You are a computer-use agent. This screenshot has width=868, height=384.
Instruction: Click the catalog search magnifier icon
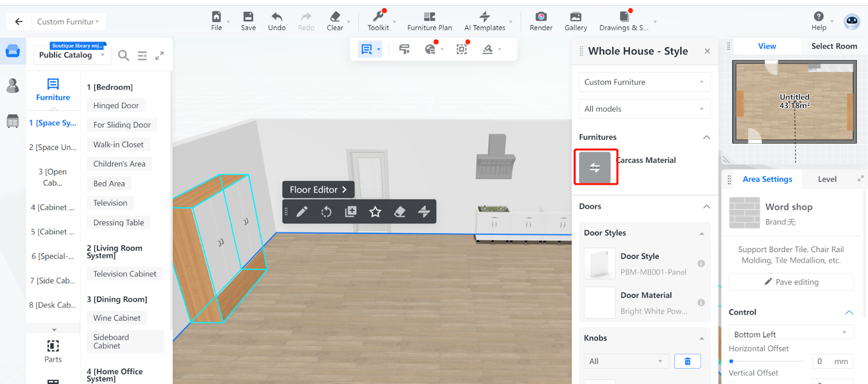(x=124, y=55)
